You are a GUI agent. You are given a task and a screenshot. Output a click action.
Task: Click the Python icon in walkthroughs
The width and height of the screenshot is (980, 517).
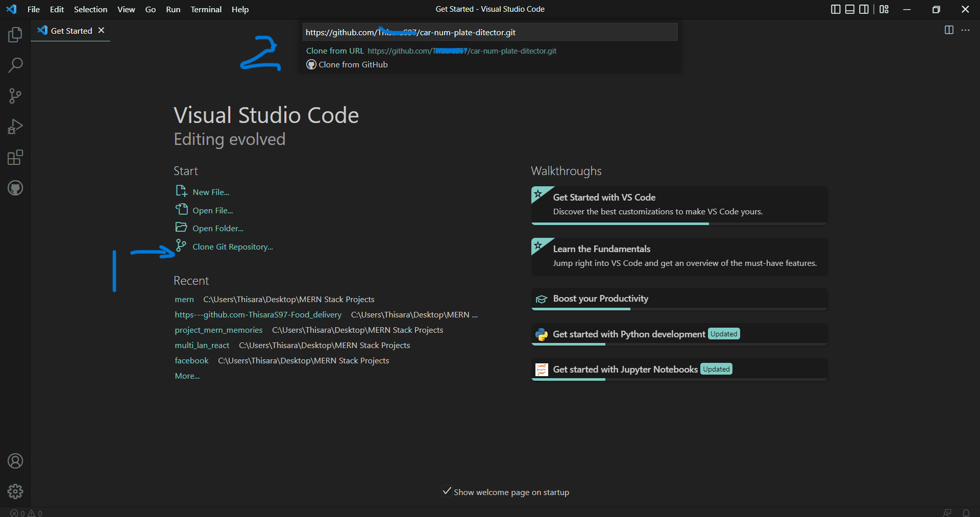pyautogui.click(x=542, y=334)
